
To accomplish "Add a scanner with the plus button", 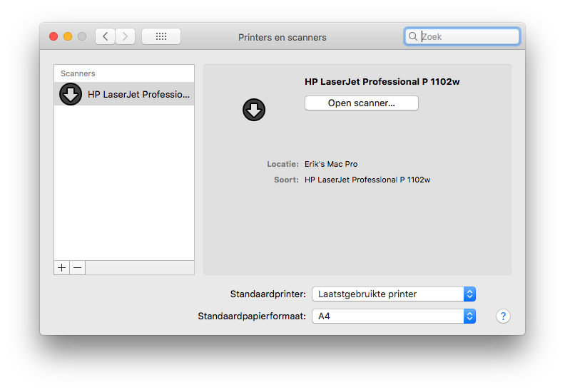I will [61, 268].
